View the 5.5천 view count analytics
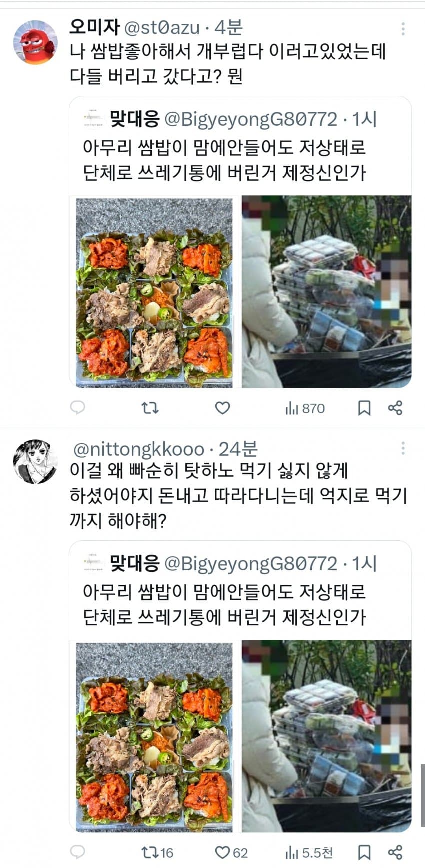 click(x=309, y=852)
